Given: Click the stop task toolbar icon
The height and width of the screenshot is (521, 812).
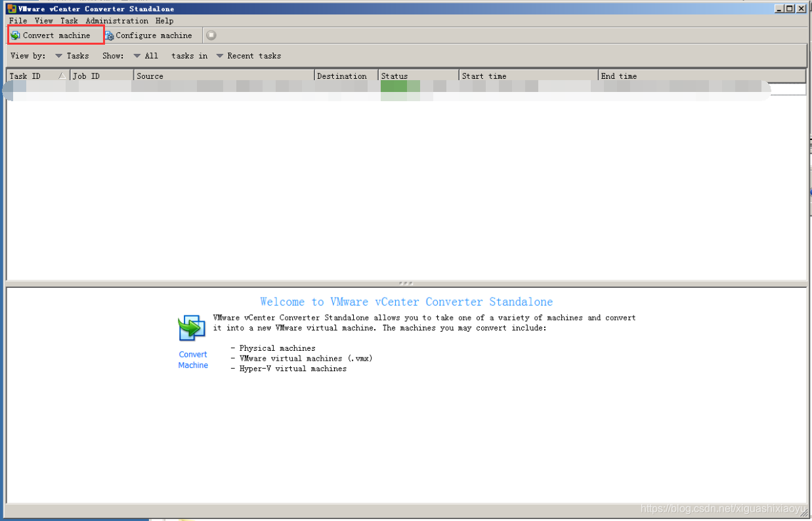Looking at the screenshot, I should (x=211, y=35).
